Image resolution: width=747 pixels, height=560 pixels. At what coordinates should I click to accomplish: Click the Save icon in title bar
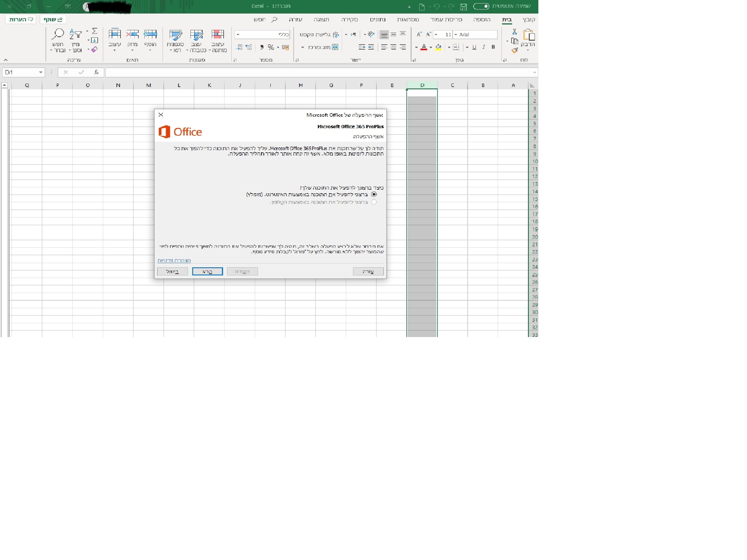(x=463, y=6)
